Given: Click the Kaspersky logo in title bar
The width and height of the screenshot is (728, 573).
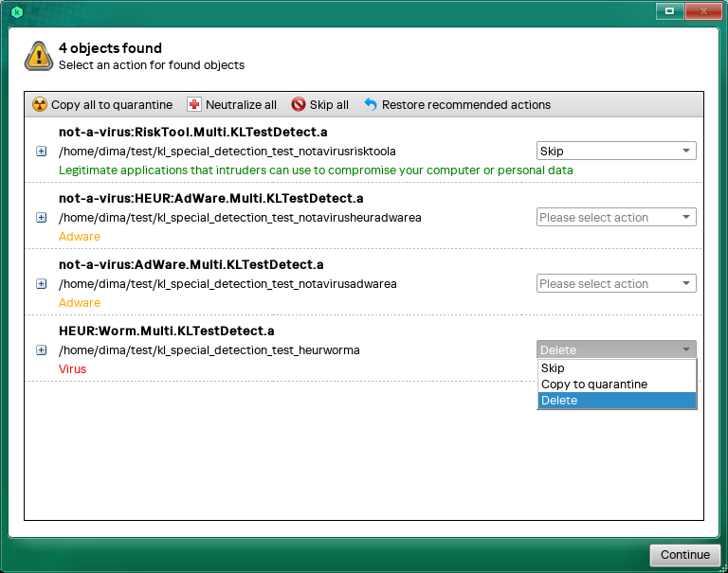Looking at the screenshot, I should click(x=16, y=11).
